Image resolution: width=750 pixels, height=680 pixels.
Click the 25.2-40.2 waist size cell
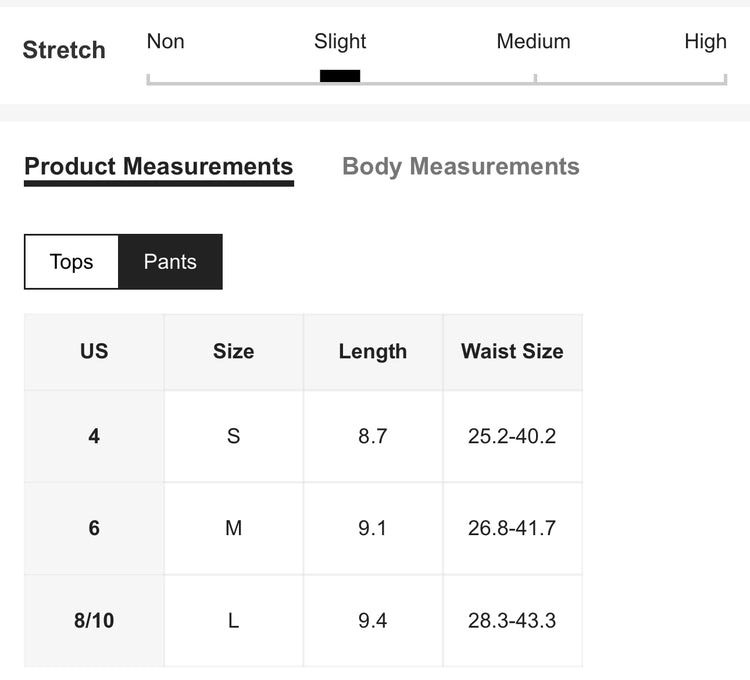pyautogui.click(x=512, y=436)
